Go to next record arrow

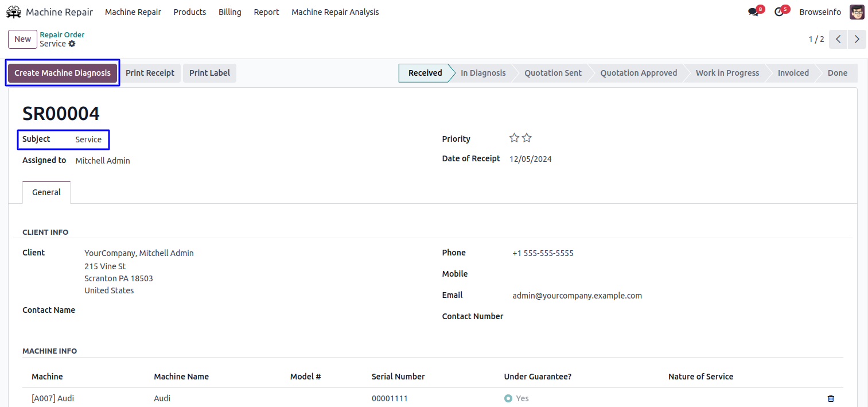point(857,39)
